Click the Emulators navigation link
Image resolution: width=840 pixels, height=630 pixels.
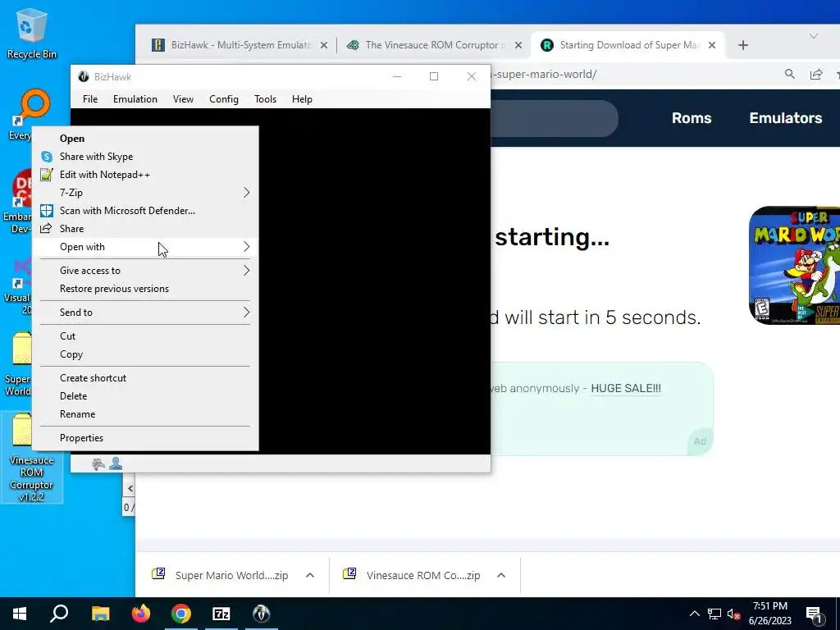click(x=785, y=118)
